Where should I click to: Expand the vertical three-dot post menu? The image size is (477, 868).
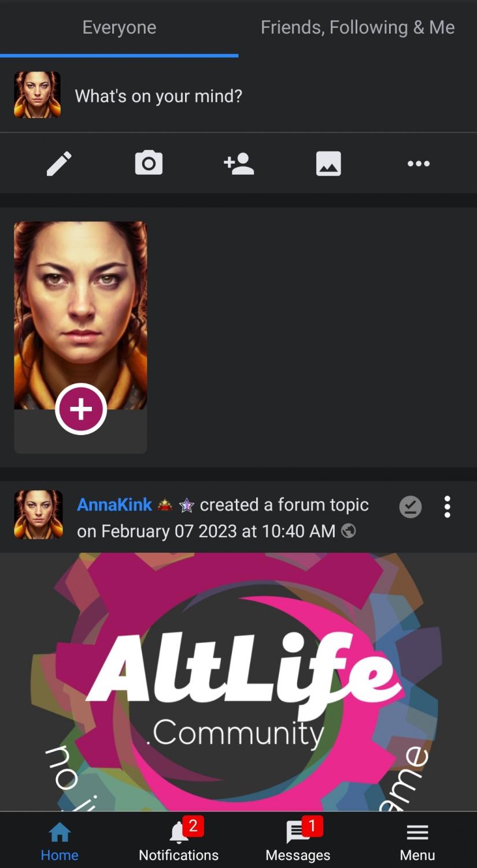(447, 507)
